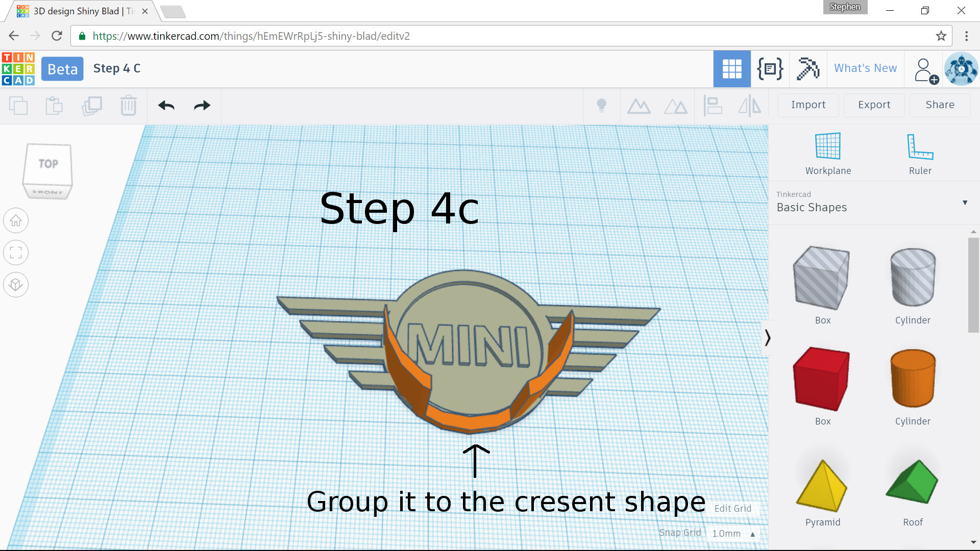The height and width of the screenshot is (551, 980).
Task: Rename the design title Step 4 C
Action: click(x=117, y=68)
